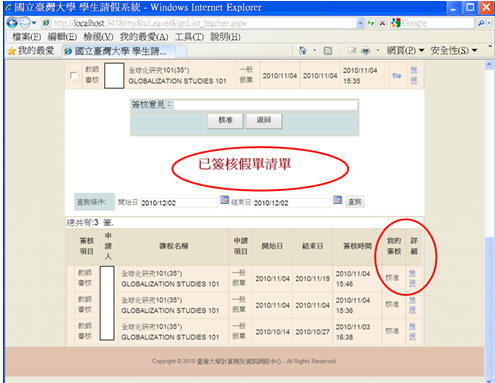Click the 退回 reject button
This screenshot has height=383, width=495.
click(x=264, y=120)
